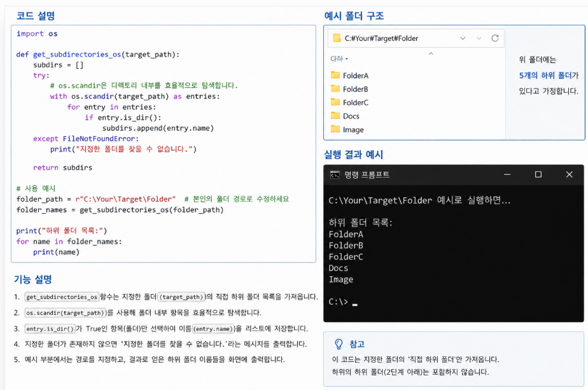The height and width of the screenshot is (390, 588).
Task: Click the 코드 설명 heading
Action: 36,16
